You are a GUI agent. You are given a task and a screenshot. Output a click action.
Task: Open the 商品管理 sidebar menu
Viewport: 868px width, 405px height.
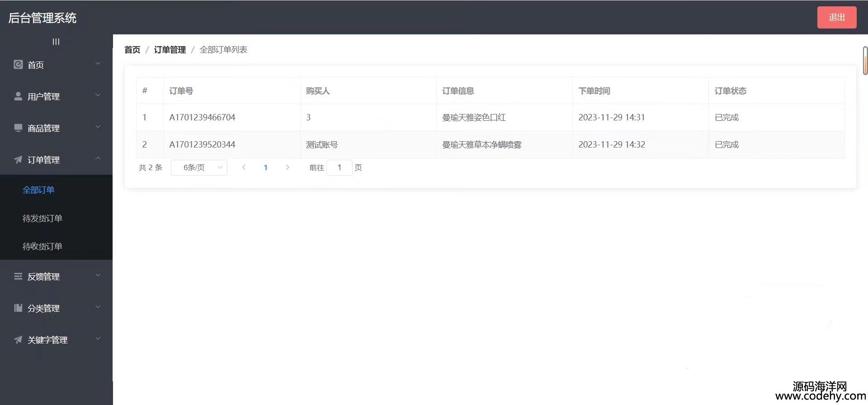tap(56, 128)
